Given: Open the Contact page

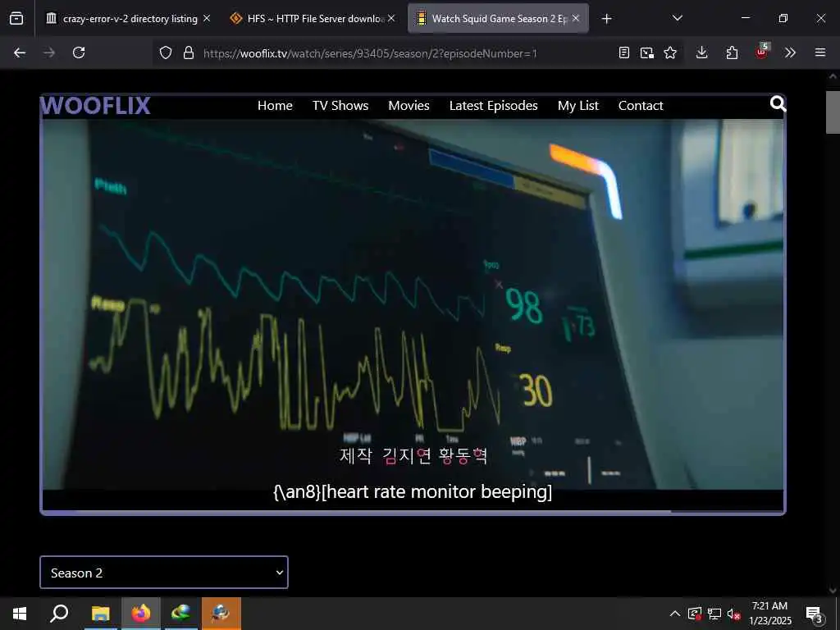Looking at the screenshot, I should point(641,106).
